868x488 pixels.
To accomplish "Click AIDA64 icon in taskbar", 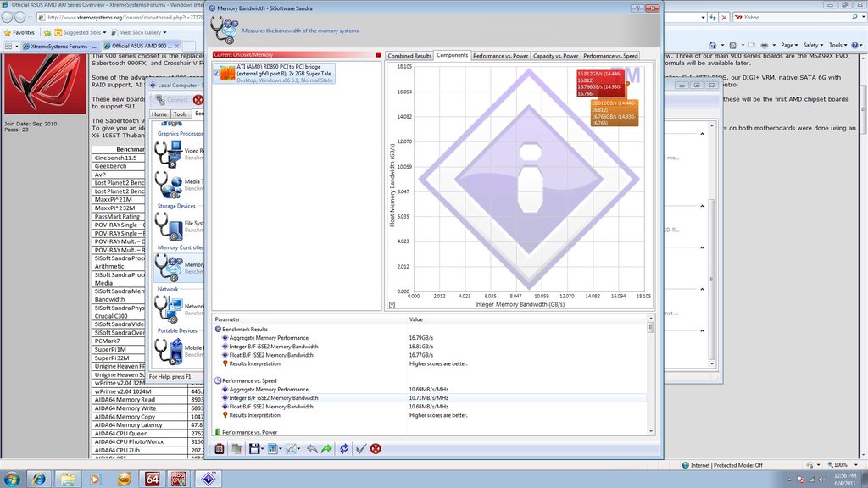I will 152,480.
